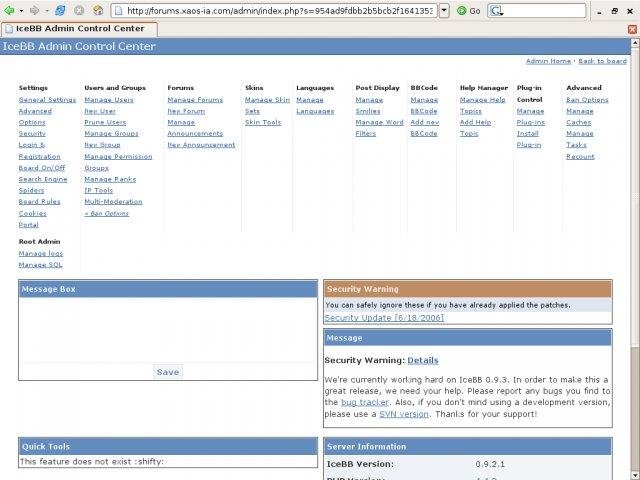Click the Recount link
The width and height of the screenshot is (640, 480).
coord(580,157)
